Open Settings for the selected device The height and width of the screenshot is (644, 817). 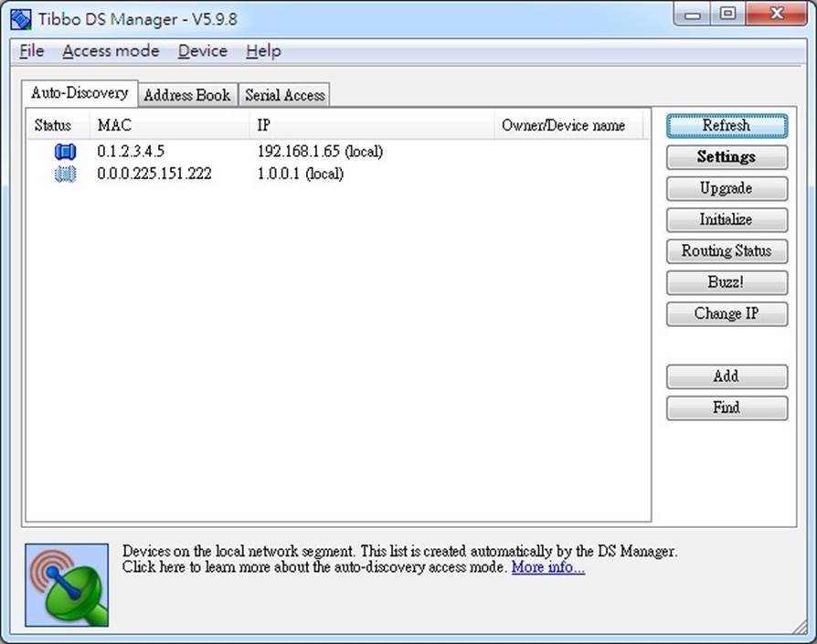tap(726, 156)
